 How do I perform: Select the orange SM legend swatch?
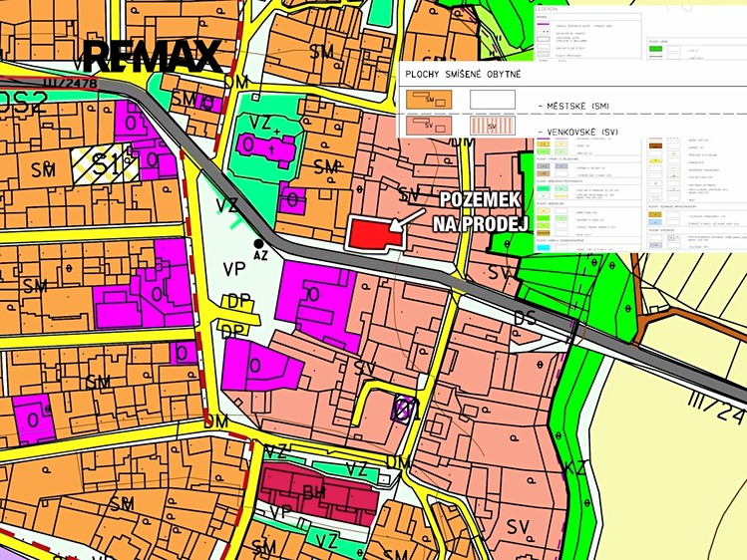tap(429, 100)
